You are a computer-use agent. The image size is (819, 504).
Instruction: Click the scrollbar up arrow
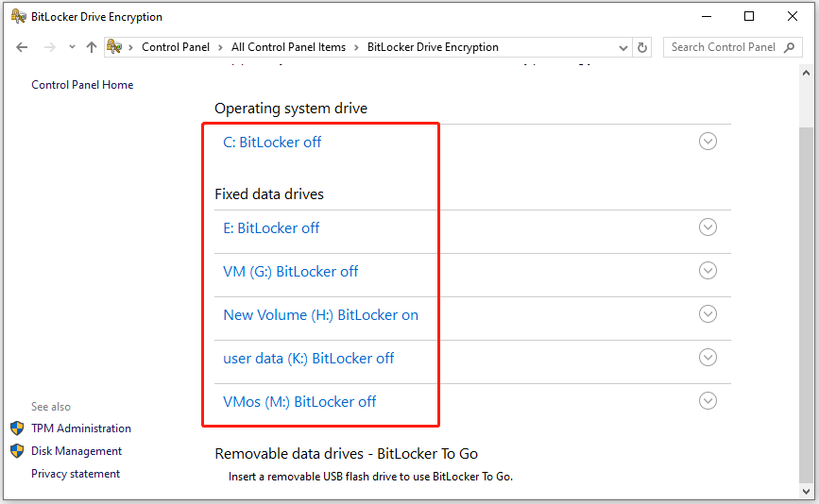click(x=807, y=74)
